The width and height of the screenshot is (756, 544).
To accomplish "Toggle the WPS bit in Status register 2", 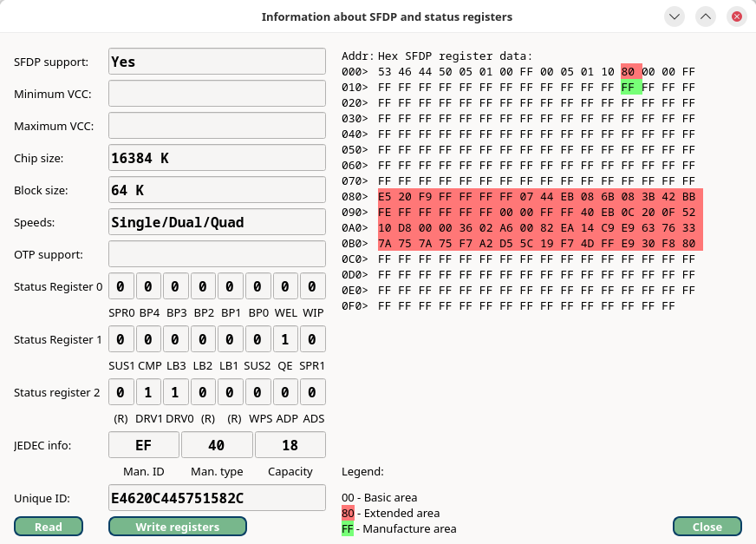I will point(257,391).
